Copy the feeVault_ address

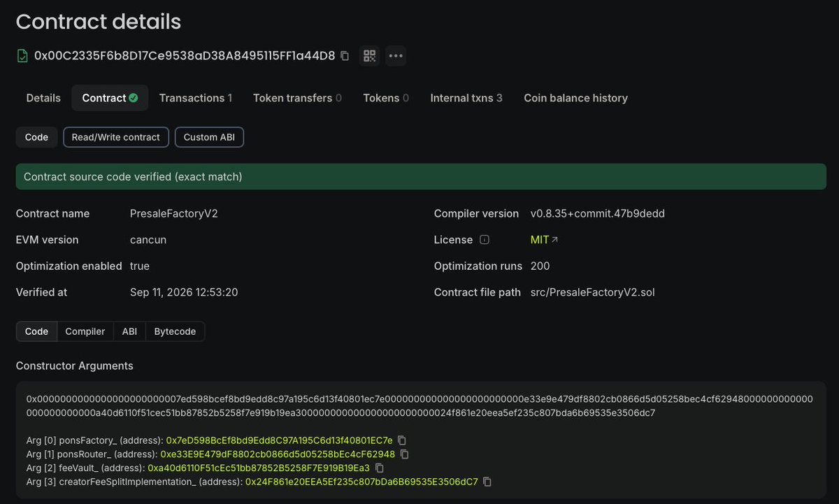click(380, 468)
